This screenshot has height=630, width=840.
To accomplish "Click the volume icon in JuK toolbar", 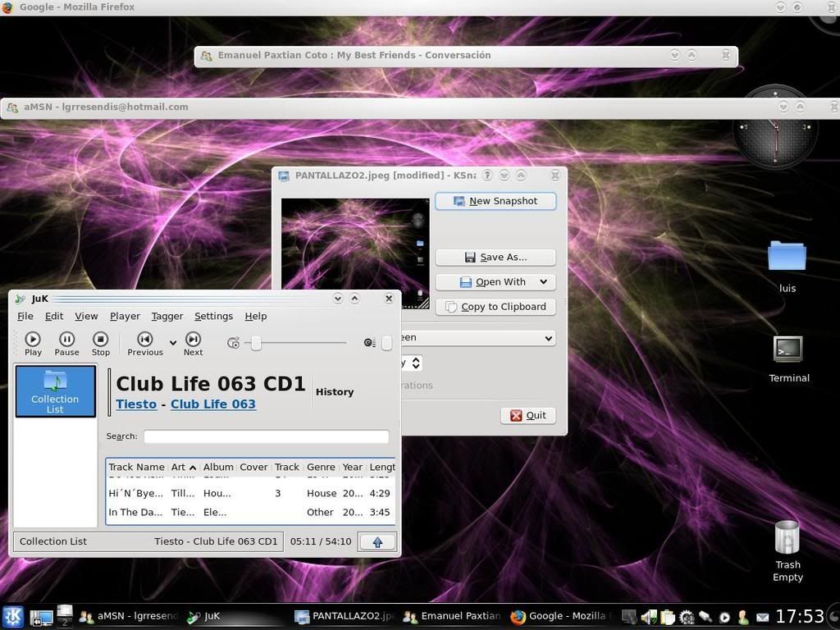I will point(369,343).
